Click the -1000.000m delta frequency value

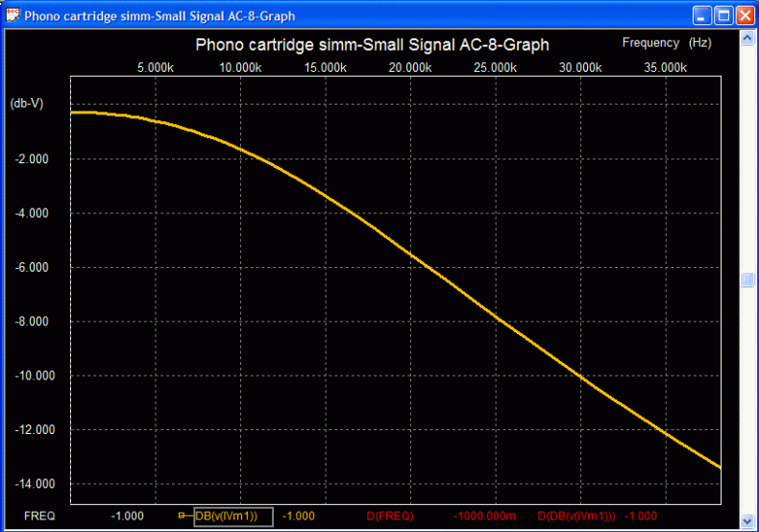pos(484,516)
